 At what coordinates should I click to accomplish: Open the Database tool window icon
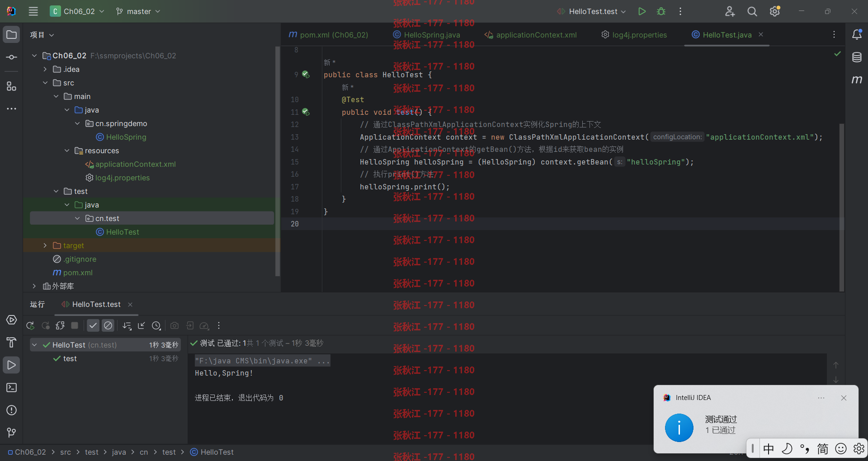(857, 57)
